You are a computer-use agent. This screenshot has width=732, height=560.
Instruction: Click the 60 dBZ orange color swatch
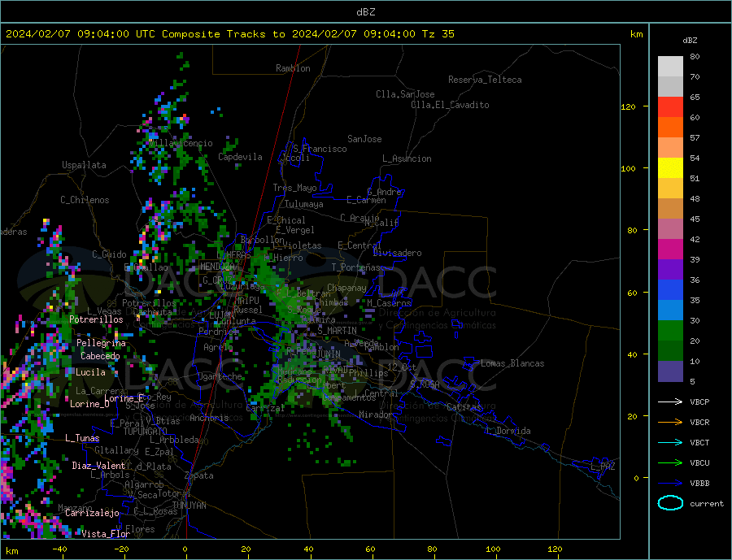(x=670, y=127)
